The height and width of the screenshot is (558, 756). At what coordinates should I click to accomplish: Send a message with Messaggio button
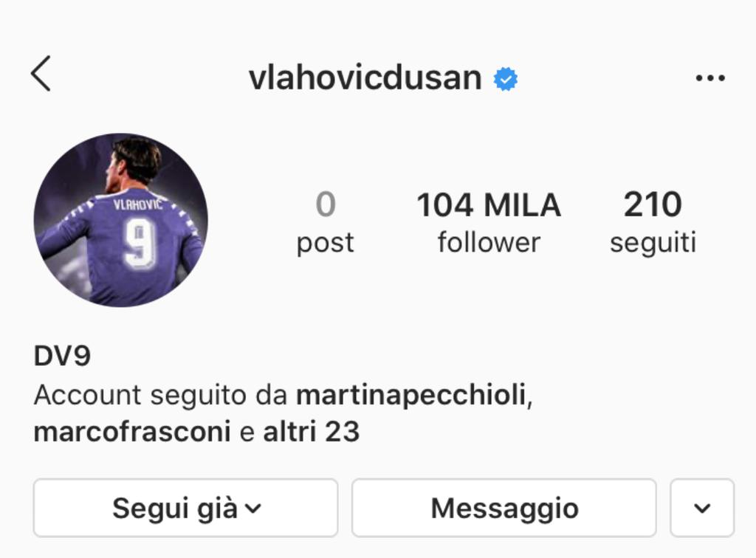point(504,508)
